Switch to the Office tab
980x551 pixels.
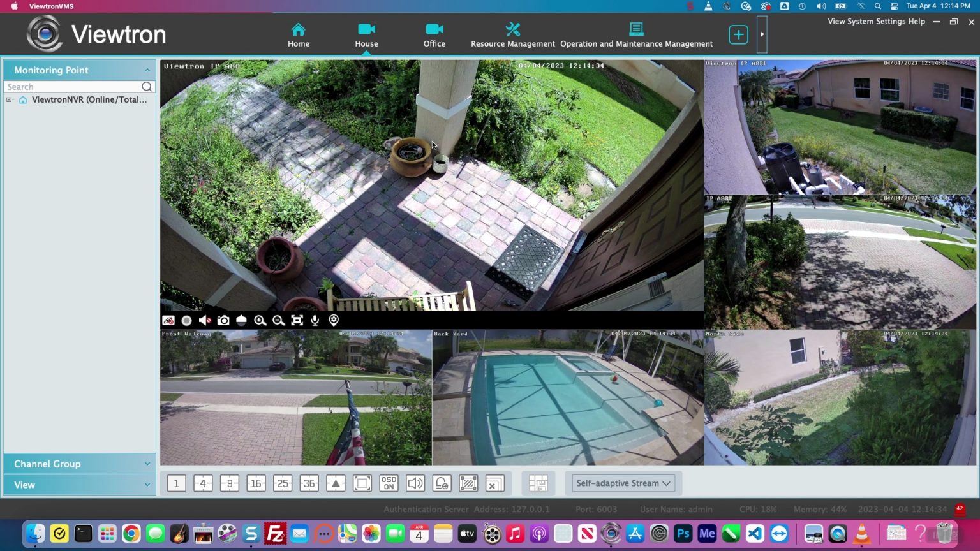pyautogui.click(x=434, y=34)
